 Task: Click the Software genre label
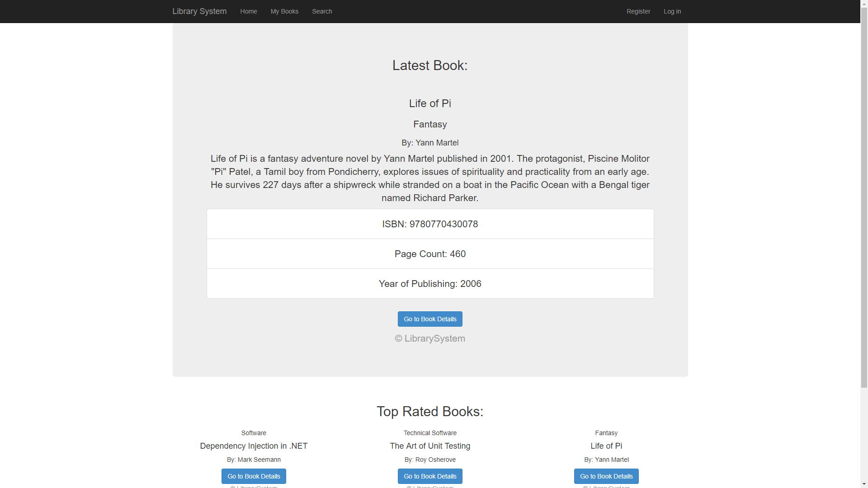pyautogui.click(x=254, y=433)
